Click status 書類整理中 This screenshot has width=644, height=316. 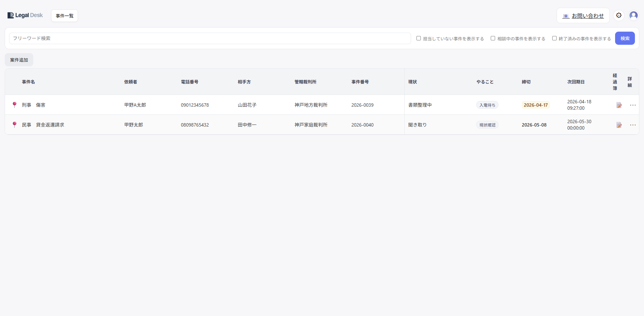coord(420,105)
